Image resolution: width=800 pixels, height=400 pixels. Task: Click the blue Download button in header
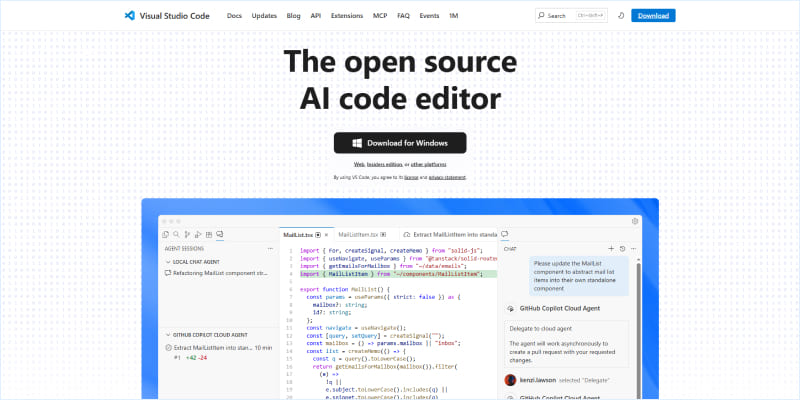(653, 15)
